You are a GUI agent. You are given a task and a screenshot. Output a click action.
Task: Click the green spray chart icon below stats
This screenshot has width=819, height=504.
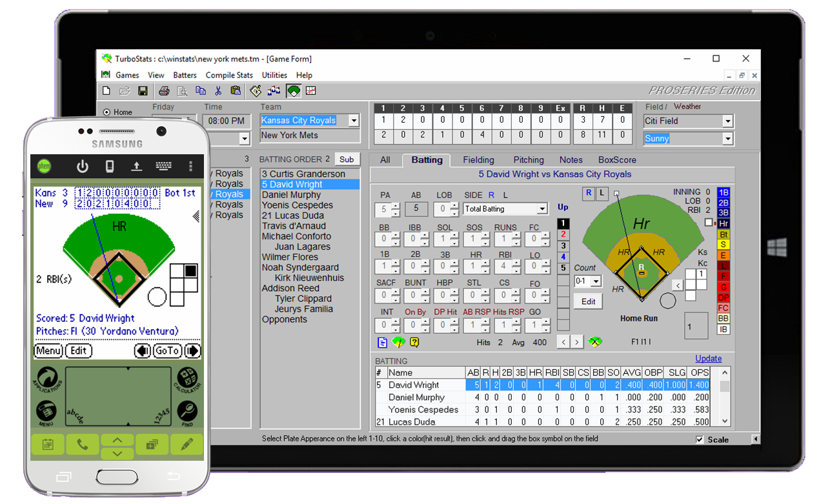[399, 342]
